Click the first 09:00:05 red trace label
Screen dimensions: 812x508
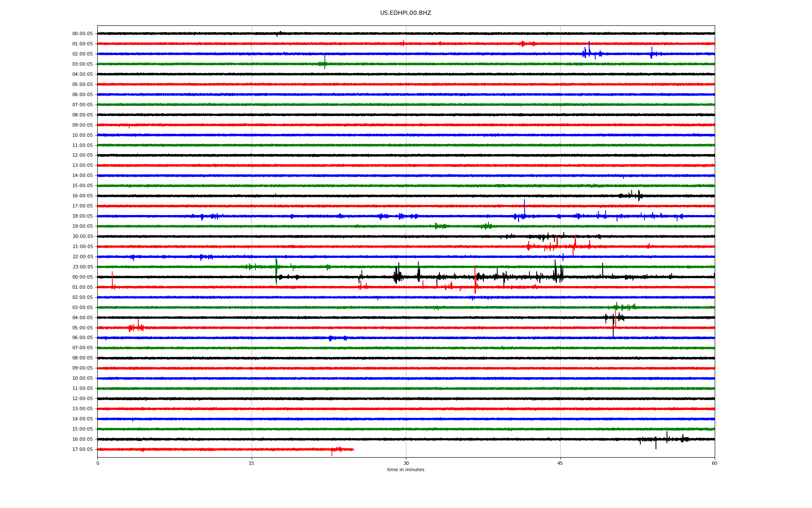[x=82, y=125]
